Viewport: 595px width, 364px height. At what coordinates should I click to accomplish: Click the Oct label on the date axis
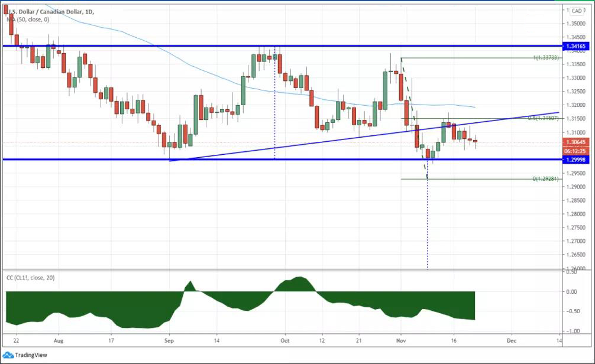click(285, 340)
